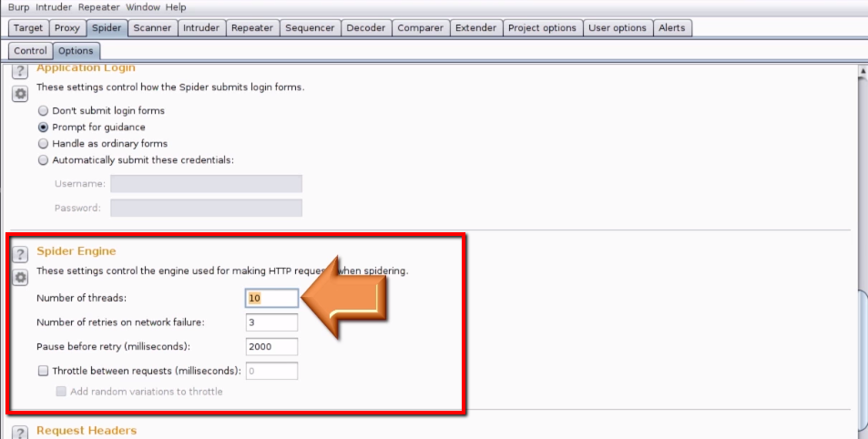The width and height of the screenshot is (868, 439).
Task: Click the "Number of retries on network failure:" label
Action: coord(120,322)
